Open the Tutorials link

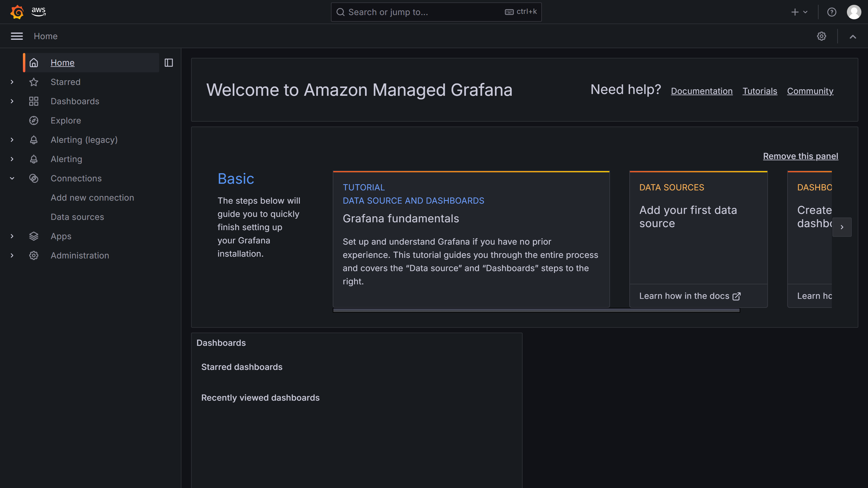click(x=760, y=91)
